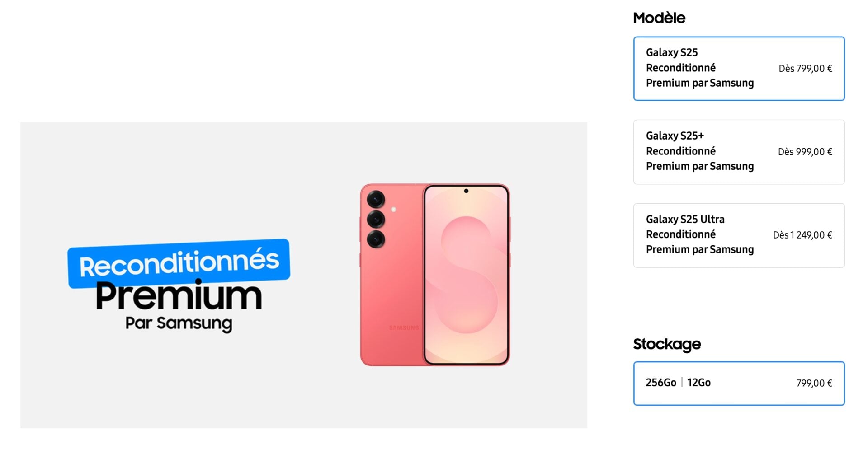Select the Galaxy S25+ Reconditionné model card

click(x=739, y=151)
